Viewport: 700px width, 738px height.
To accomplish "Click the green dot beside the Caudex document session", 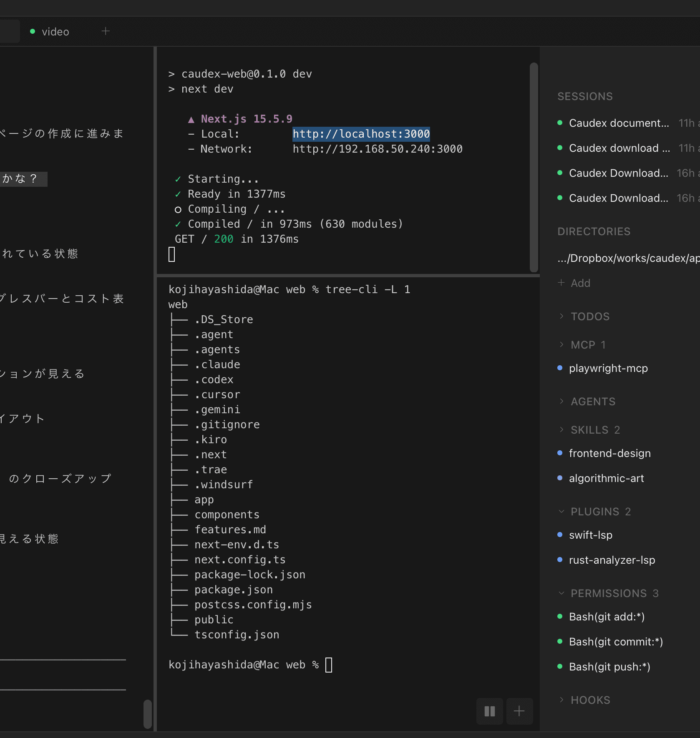I will (560, 123).
